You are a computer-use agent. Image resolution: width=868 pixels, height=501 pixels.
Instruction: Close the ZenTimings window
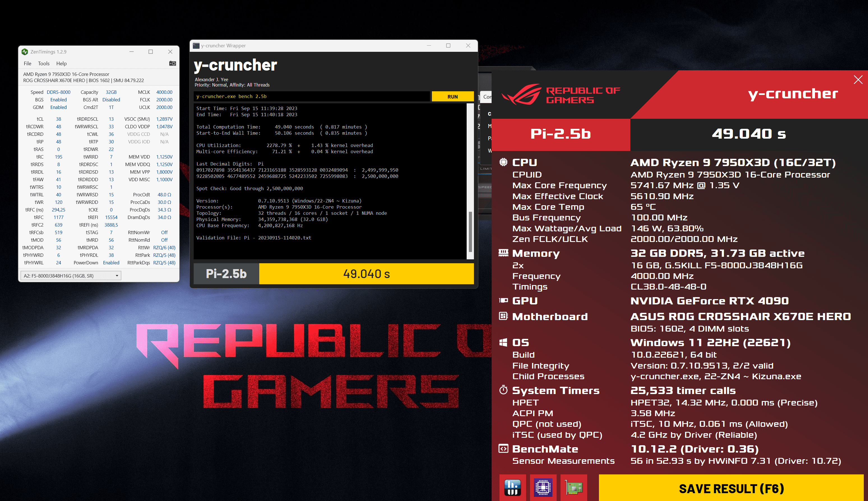coord(170,52)
